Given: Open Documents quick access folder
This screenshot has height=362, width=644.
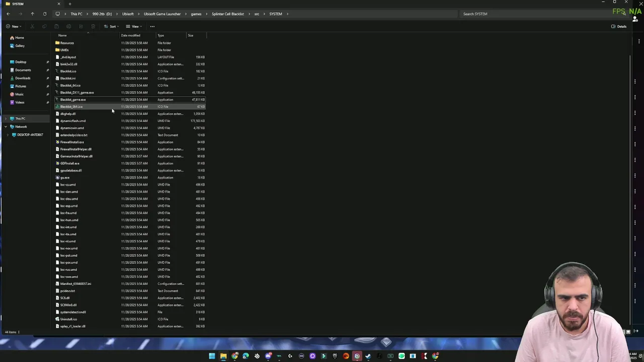Looking at the screenshot, I should (x=23, y=70).
